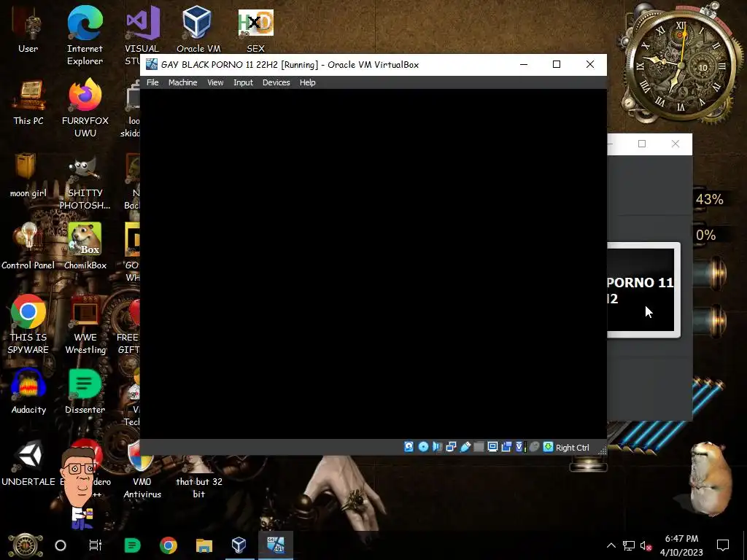Open Chrome from the taskbar
The width and height of the screenshot is (747, 560).
coord(169,545)
